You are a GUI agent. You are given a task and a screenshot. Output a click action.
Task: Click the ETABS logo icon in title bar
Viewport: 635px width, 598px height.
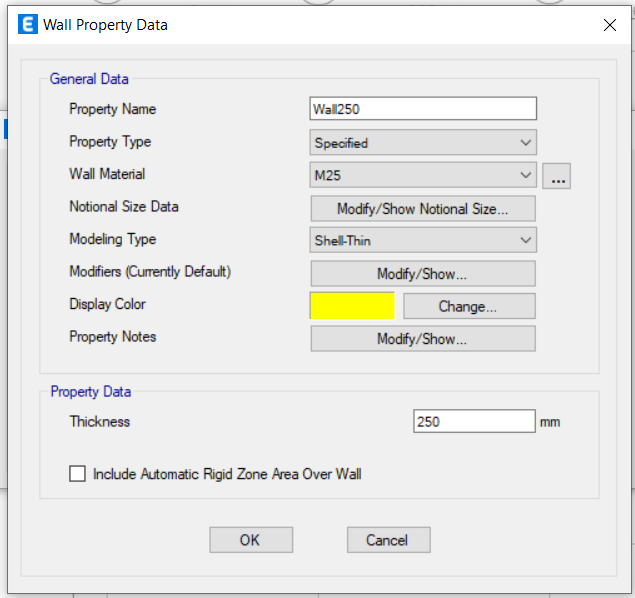(x=28, y=24)
